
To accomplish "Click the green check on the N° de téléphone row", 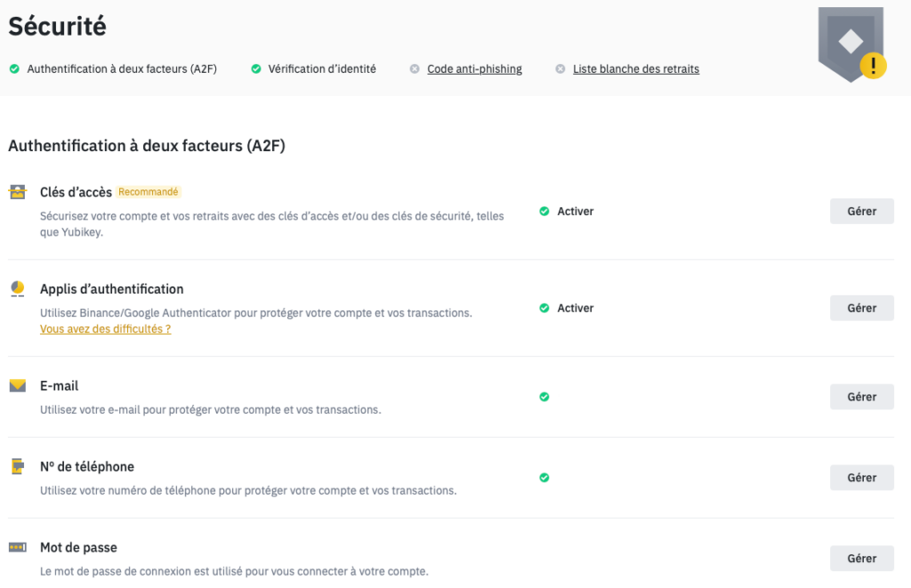I will coord(544,478).
